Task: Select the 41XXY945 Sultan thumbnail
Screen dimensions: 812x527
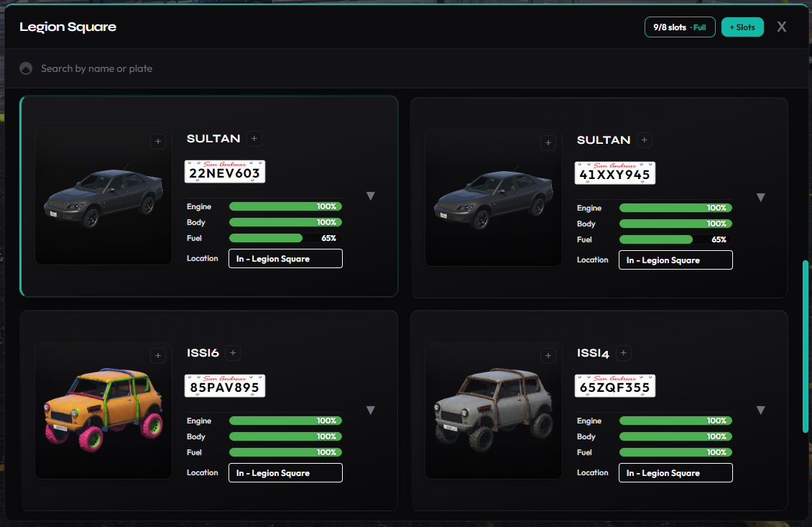Action: point(494,198)
